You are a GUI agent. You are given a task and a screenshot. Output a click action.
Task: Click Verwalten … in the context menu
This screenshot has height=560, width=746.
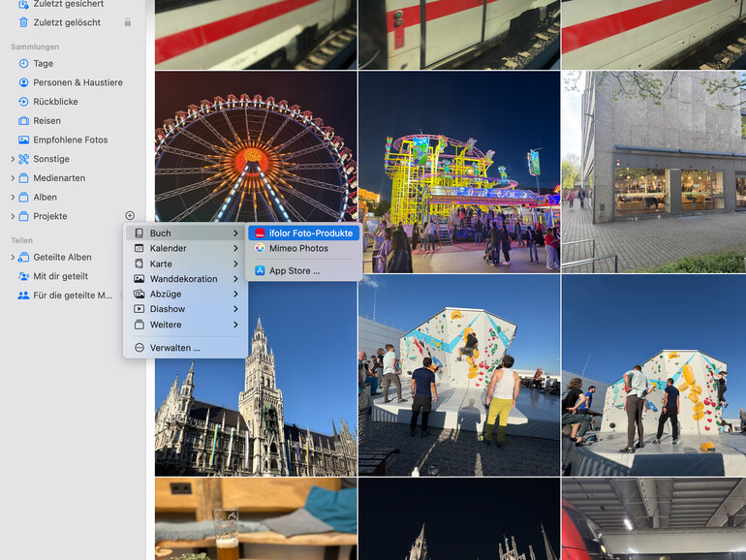point(174,348)
